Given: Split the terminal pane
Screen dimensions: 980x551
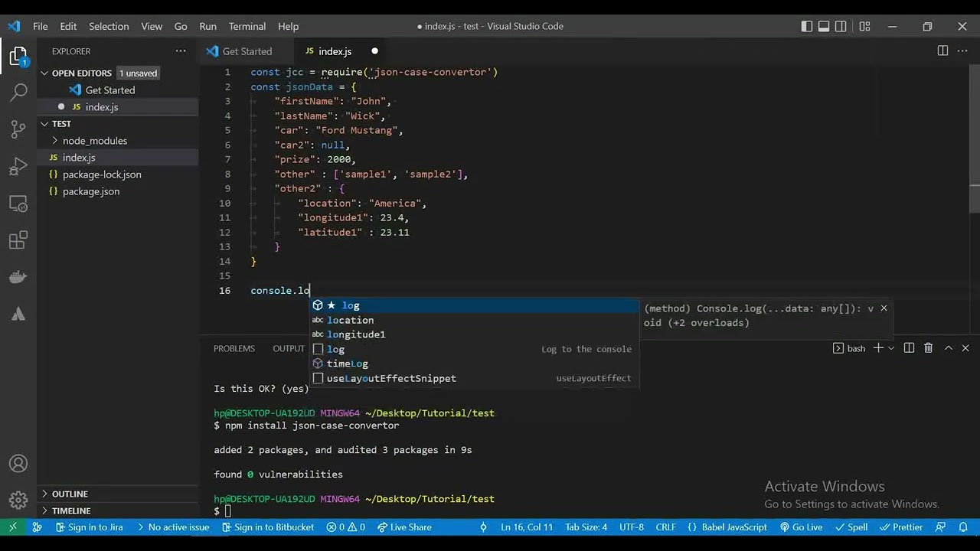Looking at the screenshot, I should (x=909, y=348).
